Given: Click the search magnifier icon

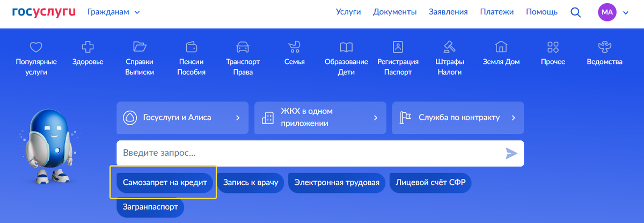Looking at the screenshot, I should (575, 12).
